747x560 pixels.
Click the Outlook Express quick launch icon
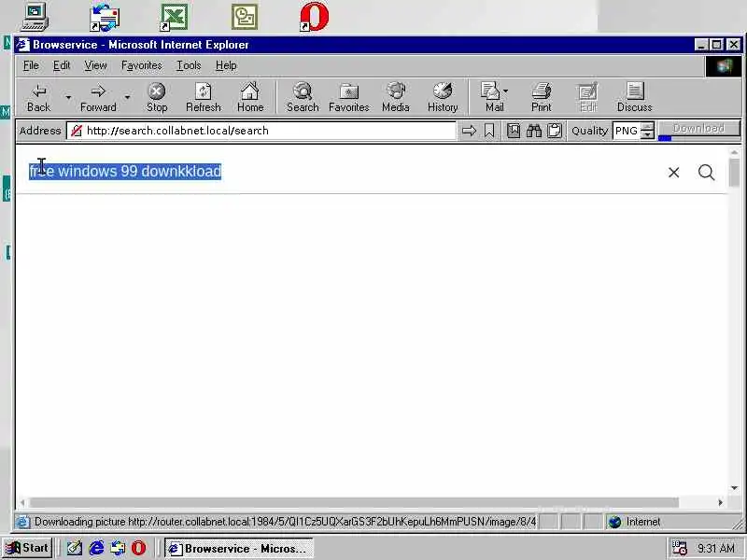pos(118,548)
